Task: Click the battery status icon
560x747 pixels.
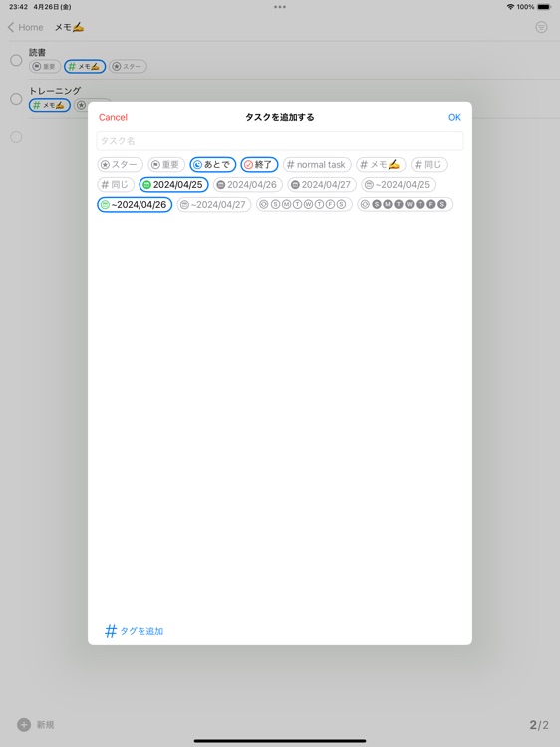Action: coord(544,7)
